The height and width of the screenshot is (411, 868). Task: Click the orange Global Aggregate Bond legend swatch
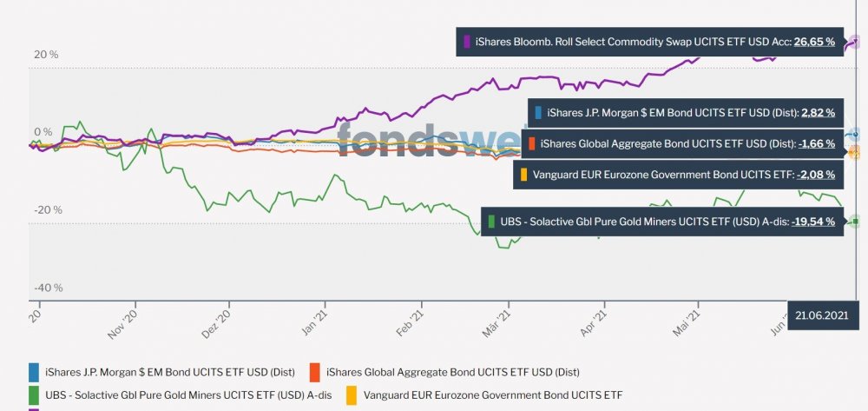pos(315,373)
